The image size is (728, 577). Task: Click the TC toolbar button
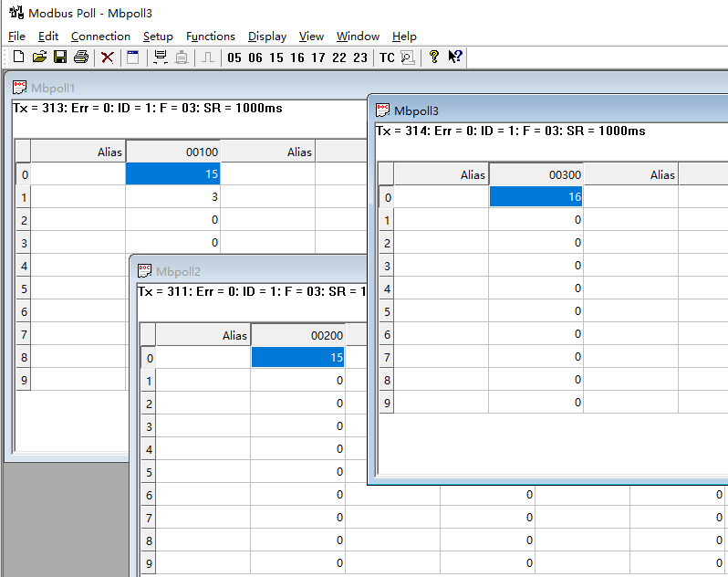tap(387, 58)
